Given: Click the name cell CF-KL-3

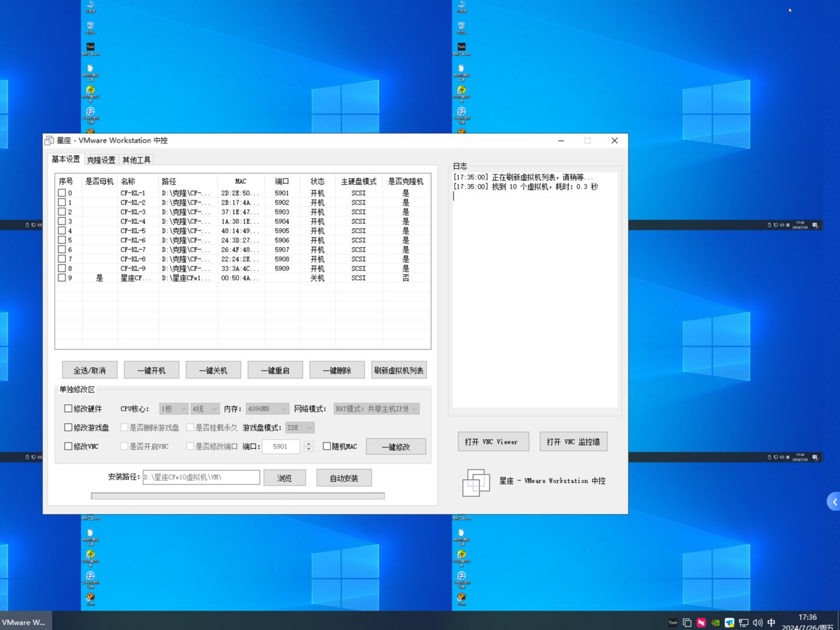Looking at the screenshot, I should (133, 212).
